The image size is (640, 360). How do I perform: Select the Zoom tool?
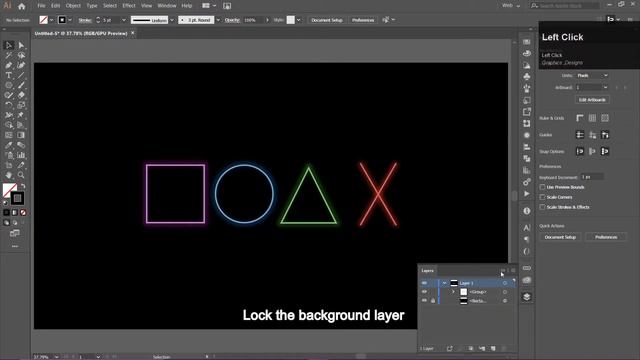pyautogui.click(x=21, y=175)
